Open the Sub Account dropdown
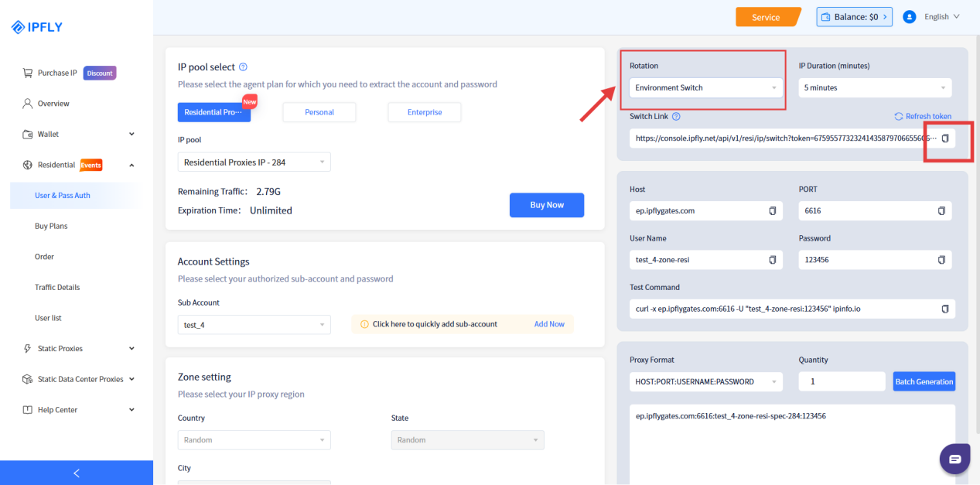The height and width of the screenshot is (485, 980). 254,325
